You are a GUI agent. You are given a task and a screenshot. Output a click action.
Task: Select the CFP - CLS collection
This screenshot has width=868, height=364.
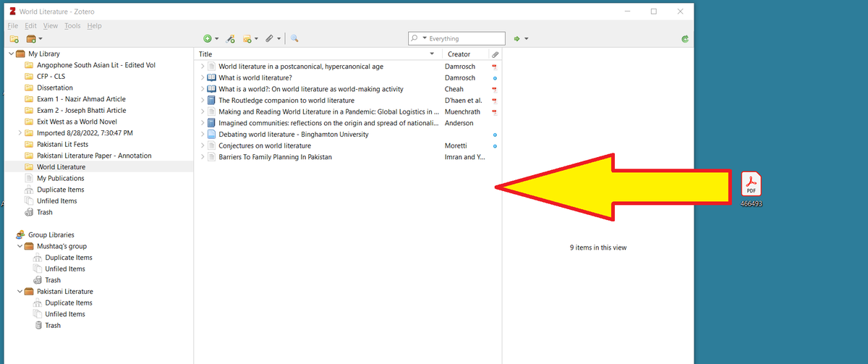click(x=51, y=76)
